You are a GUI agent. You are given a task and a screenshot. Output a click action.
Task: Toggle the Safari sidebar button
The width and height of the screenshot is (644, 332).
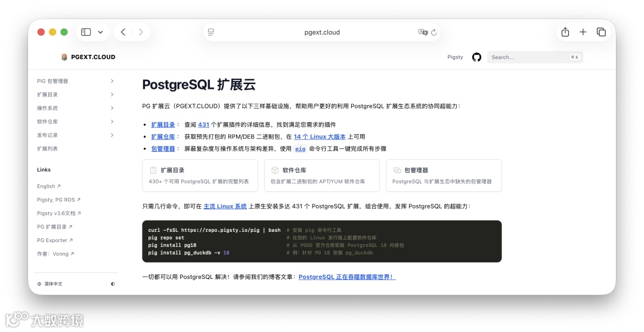tap(86, 32)
